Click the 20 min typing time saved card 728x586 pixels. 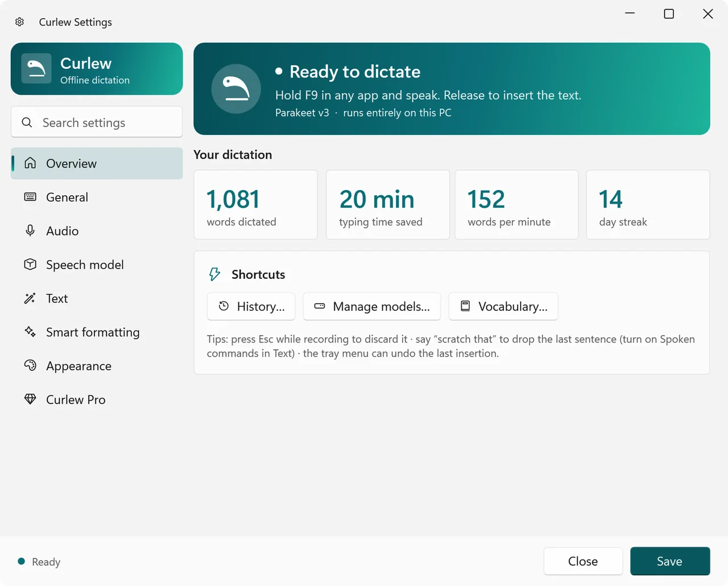tap(388, 205)
